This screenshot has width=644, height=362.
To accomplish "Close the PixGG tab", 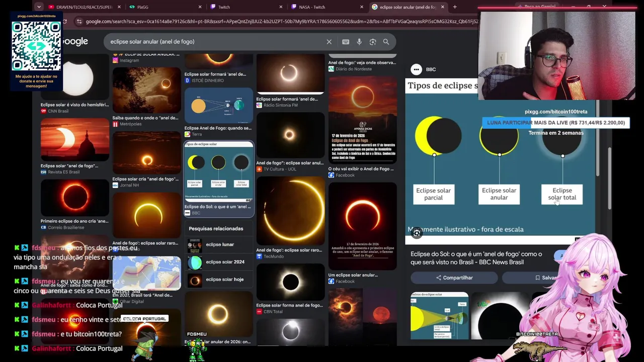I will coord(200,7).
